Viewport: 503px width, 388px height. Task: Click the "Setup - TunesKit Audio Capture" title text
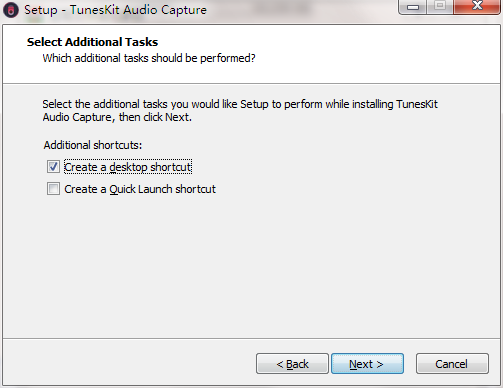pos(115,10)
